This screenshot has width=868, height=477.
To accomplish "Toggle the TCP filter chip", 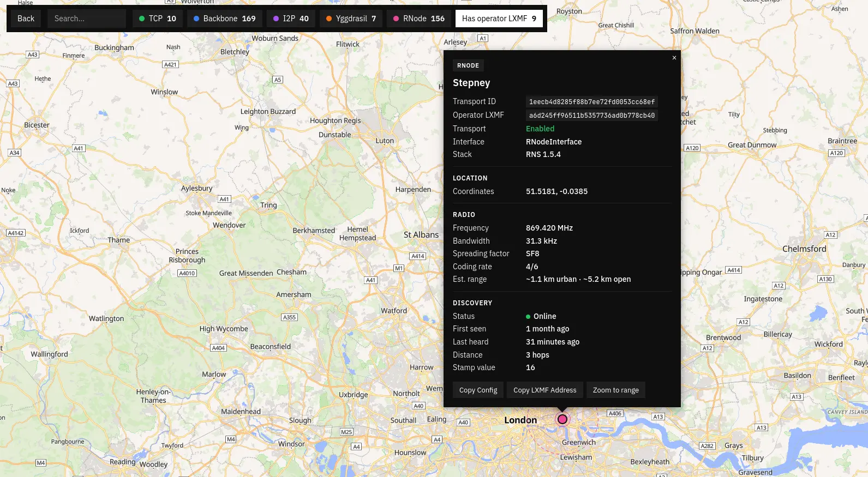I will coord(157,19).
